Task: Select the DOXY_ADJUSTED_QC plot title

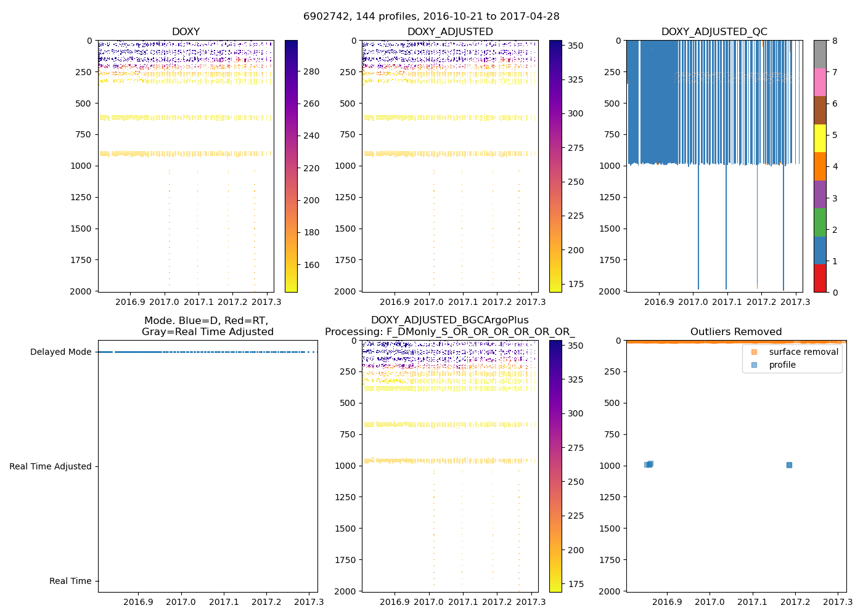Action: point(714,32)
